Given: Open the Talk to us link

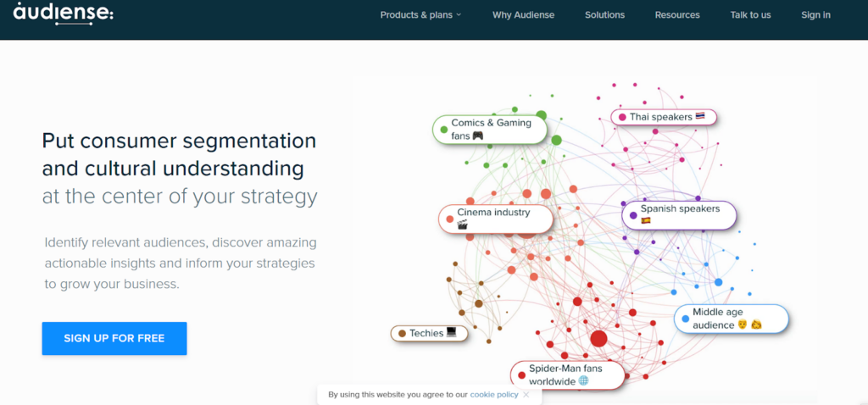Looking at the screenshot, I should pos(750,15).
